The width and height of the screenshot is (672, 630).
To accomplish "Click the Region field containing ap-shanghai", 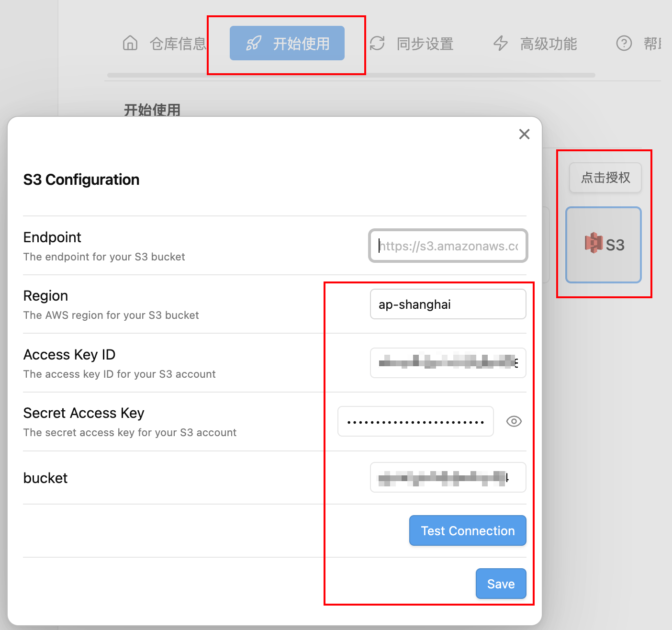I will click(x=448, y=304).
